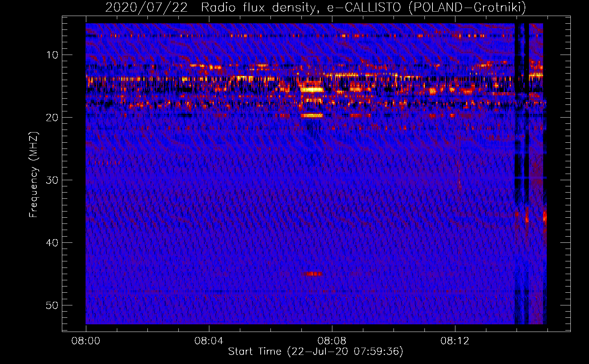Click the bright yellow burst near 20 MHz
Screen dimensions: 589x364
coord(312,116)
